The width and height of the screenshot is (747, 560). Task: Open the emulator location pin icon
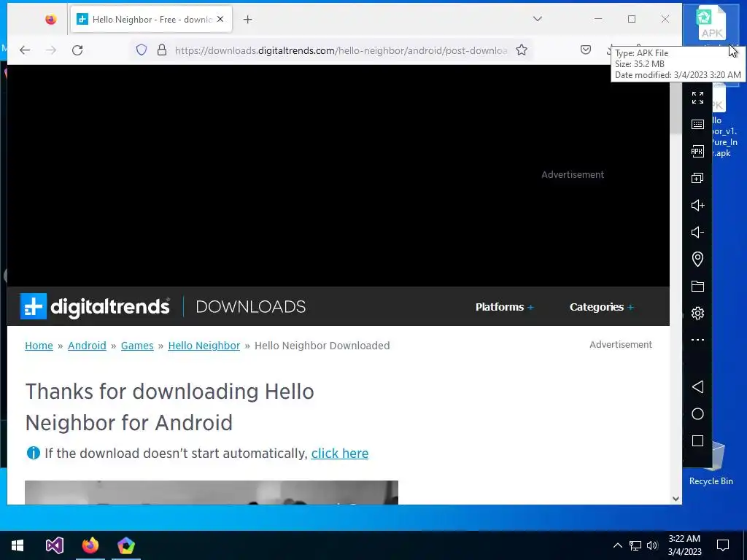[697, 259]
